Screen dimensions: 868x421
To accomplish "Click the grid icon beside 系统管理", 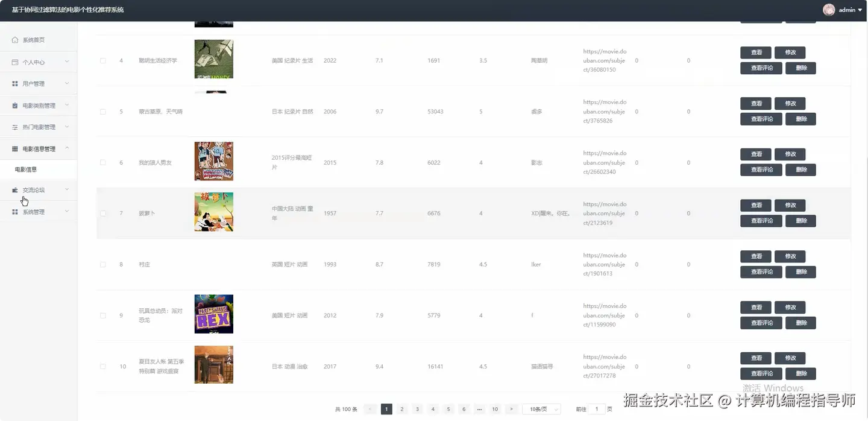I will tap(15, 212).
